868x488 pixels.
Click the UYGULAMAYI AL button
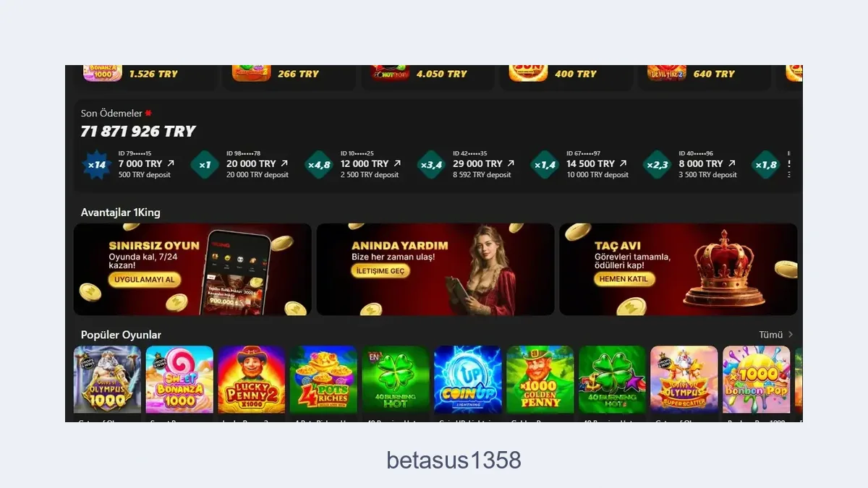click(x=145, y=280)
